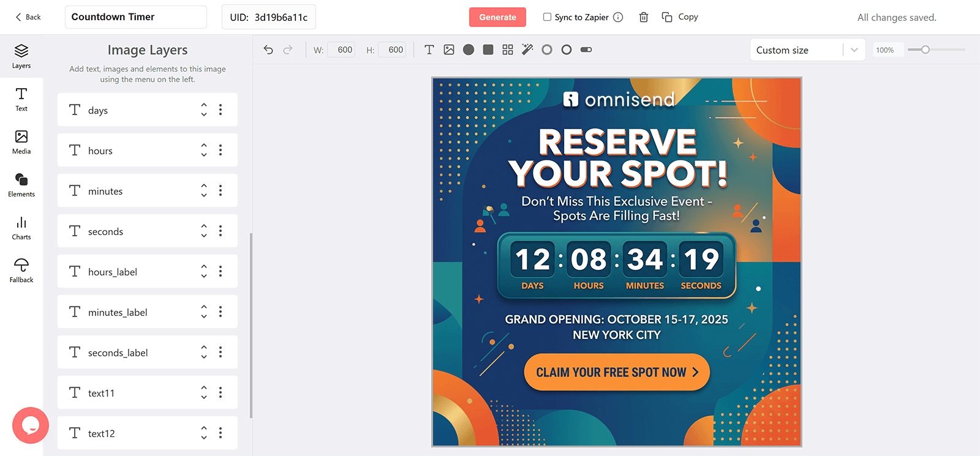Redo the last action
The height and width of the screenshot is (456, 980).
pyautogui.click(x=288, y=50)
